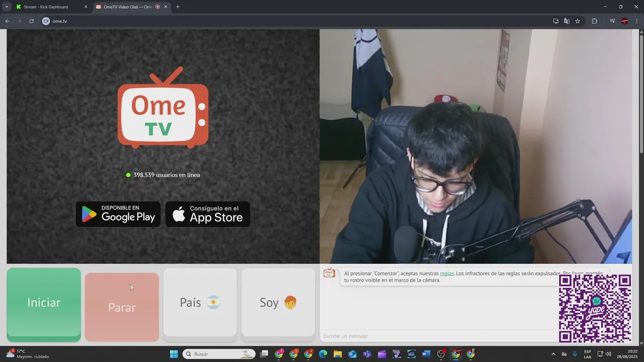Image resolution: width=644 pixels, height=362 pixels.
Task: Close the OmeTV Video Chat tab
Action: click(166, 7)
